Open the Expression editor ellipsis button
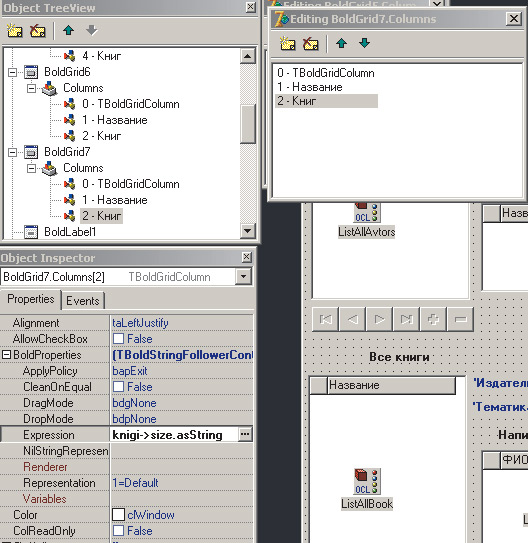Viewport: 528px width, 543px height. 245,434
